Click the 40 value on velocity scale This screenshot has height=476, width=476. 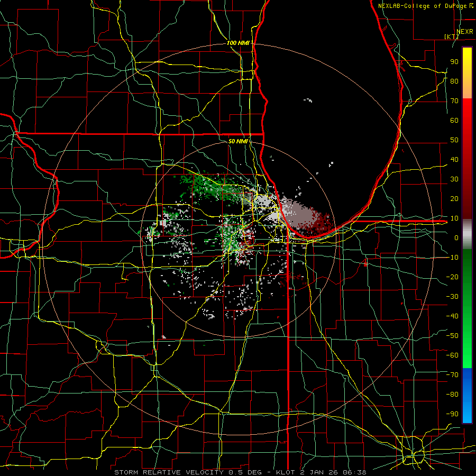click(x=454, y=159)
